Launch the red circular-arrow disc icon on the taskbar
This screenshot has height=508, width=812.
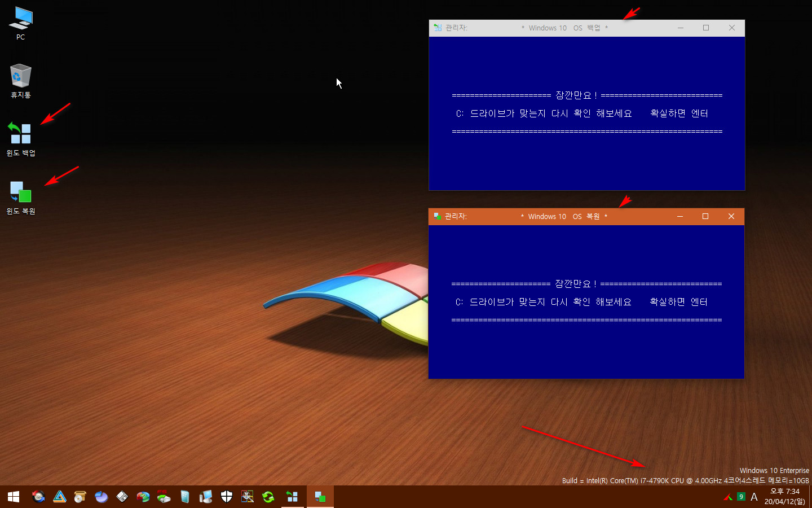[38, 497]
